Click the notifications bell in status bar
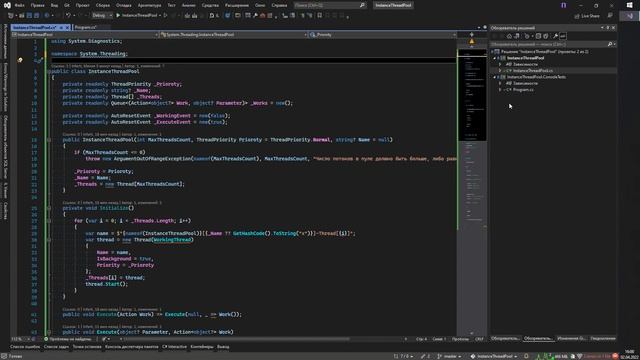The height and width of the screenshot is (360, 640). pos(526,356)
